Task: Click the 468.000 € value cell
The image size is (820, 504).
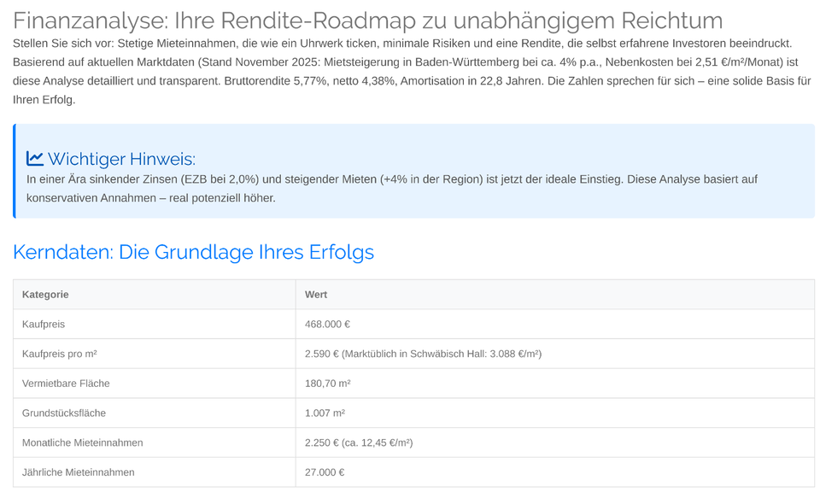Action: point(327,325)
